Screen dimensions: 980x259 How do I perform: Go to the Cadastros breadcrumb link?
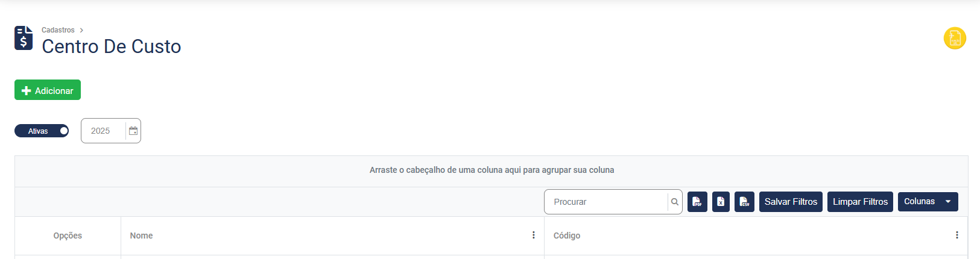(x=58, y=30)
